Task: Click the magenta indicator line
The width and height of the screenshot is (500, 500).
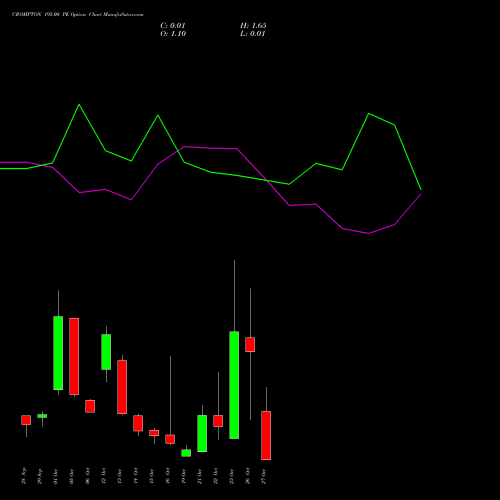Action: pyautogui.click(x=210, y=148)
